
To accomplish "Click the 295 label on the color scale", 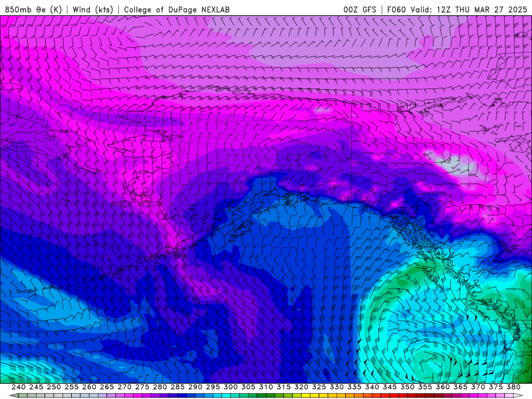I will [213, 387].
